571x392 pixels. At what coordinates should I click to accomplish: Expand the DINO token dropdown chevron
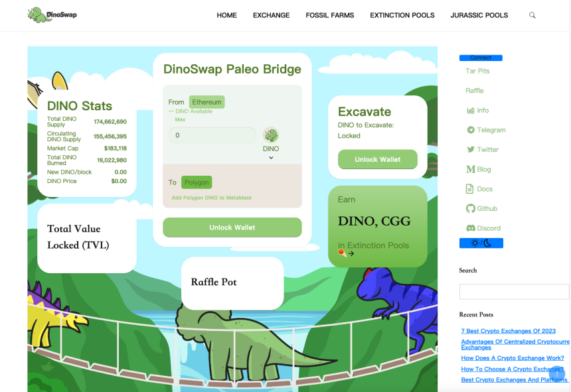[271, 158]
